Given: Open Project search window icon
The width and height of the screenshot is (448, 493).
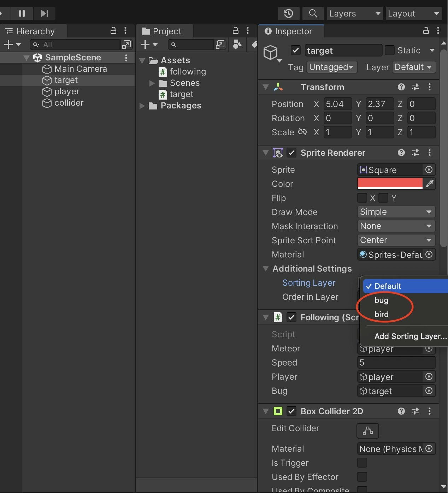Looking at the screenshot, I should pos(220,44).
